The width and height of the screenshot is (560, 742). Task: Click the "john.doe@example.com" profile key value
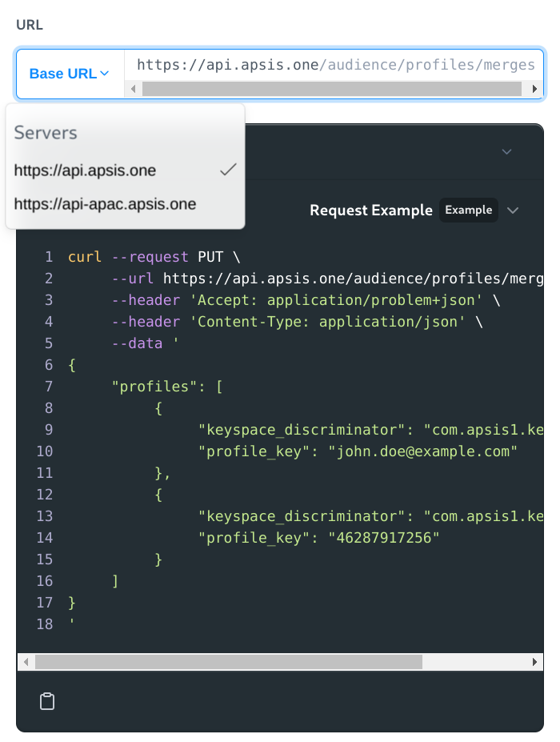[423, 451]
